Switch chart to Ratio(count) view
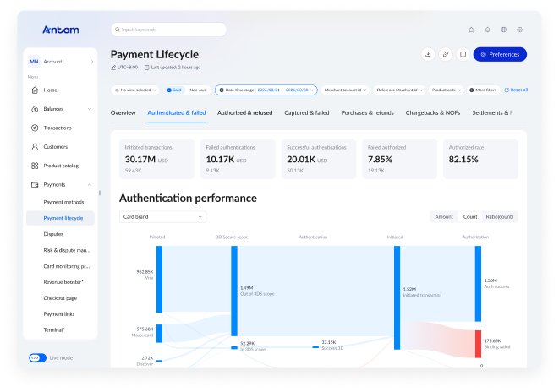 point(500,217)
